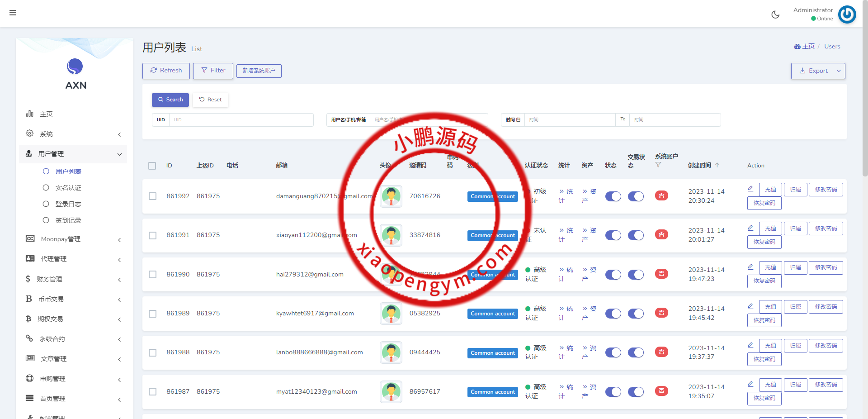This screenshot has height=419, width=868.
Task: Go to 登录日志 menu item
Action: pyautogui.click(x=68, y=204)
